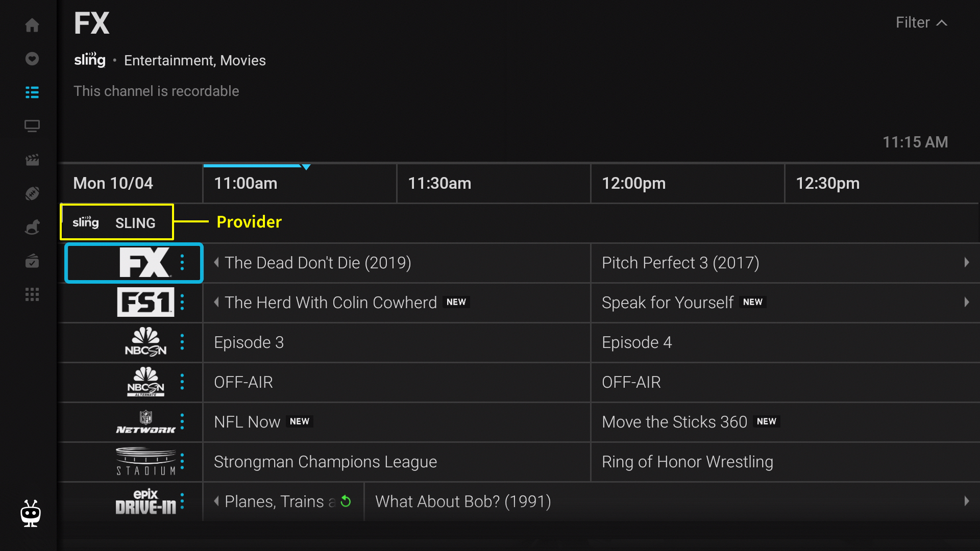This screenshot has width=980, height=551.
Task: Open the options dots next to the FX channel
Action: [x=182, y=263]
